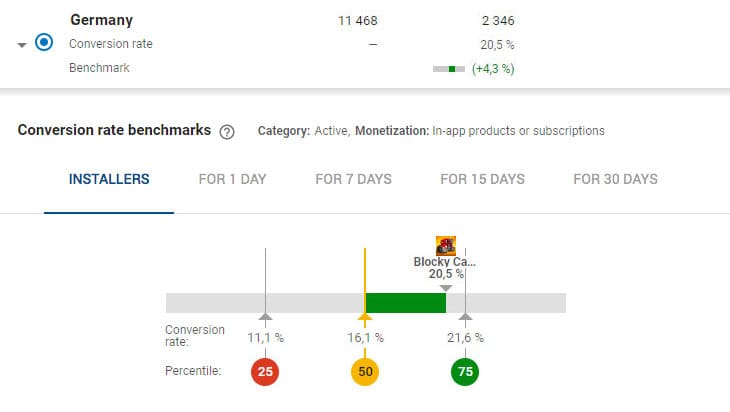This screenshot has height=412, width=730.
Task: Collapse the Germany row arrow
Action: tap(22, 46)
